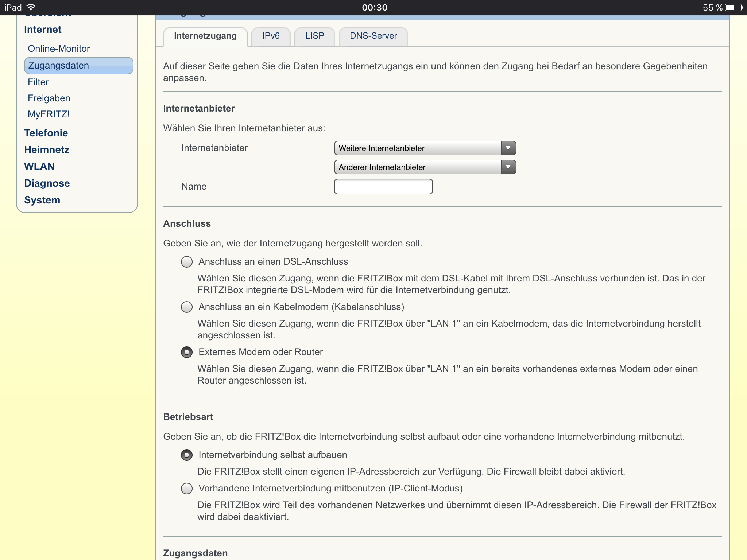This screenshot has width=747, height=560.
Task: Select IP-Client-Modus radio button
Action: (187, 489)
